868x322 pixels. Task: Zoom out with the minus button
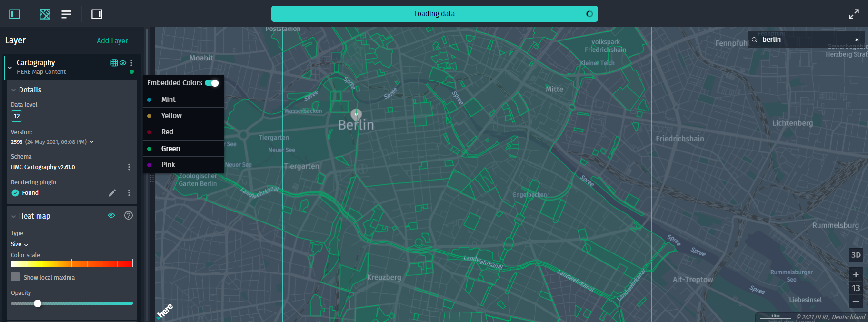click(856, 302)
